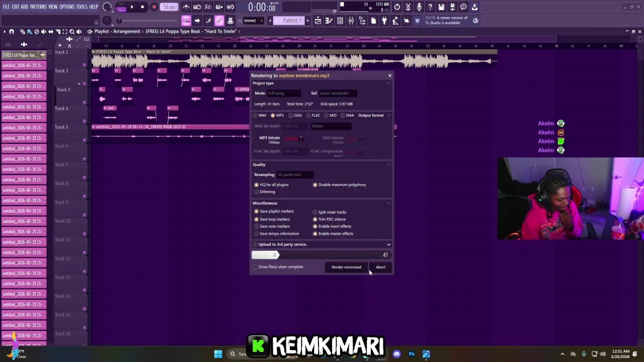Open the TOOLS menu
Screen dimensions: 644x362
[x=82, y=7]
